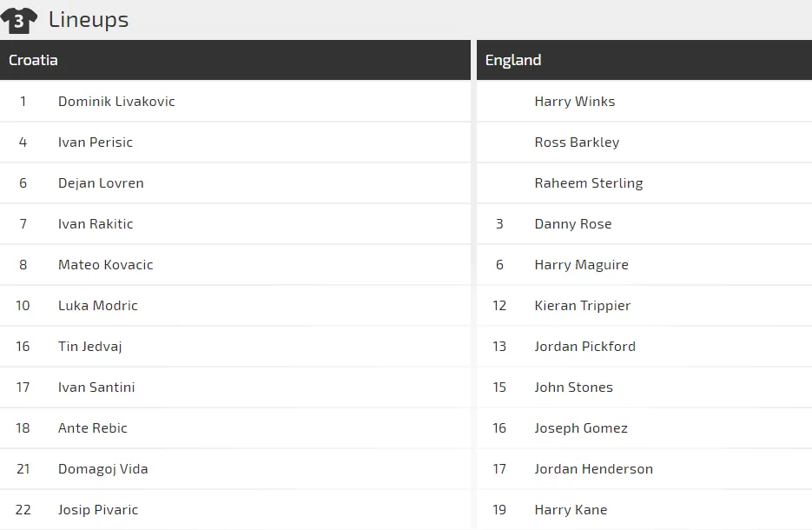
Task: Select Ivan Rakitic in Croatia lineup
Action: [96, 224]
